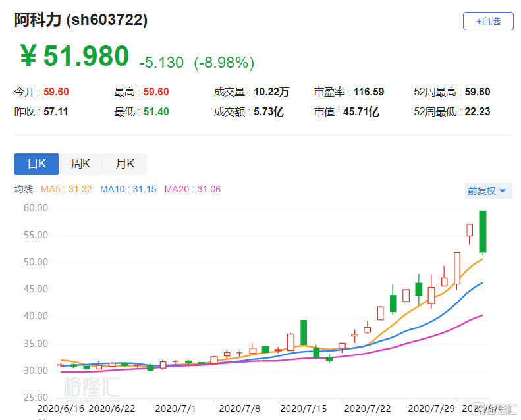The image size is (521, 420).
Task: Click the tall green candlestick at far right
Action: [483, 231]
